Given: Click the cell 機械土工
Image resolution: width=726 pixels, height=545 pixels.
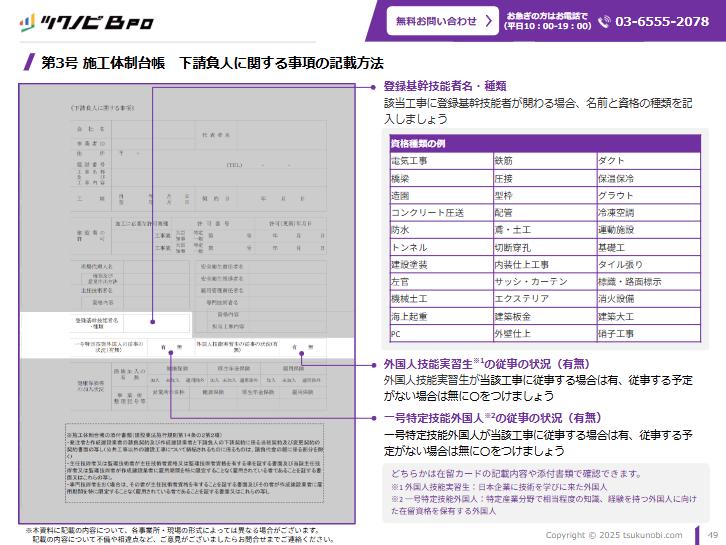Looking at the screenshot, I should pyautogui.click(x=441, y=299).
